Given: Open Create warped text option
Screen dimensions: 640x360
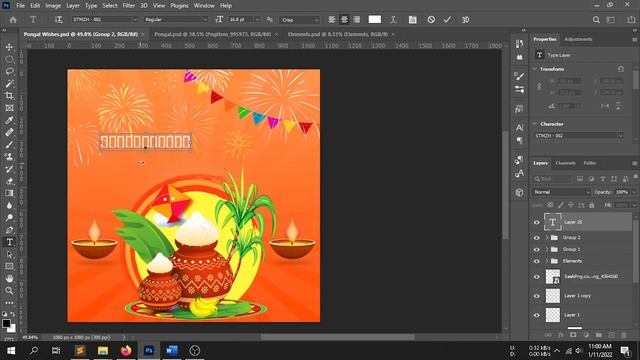Looking at the screenshot, I should click(393, 20).
